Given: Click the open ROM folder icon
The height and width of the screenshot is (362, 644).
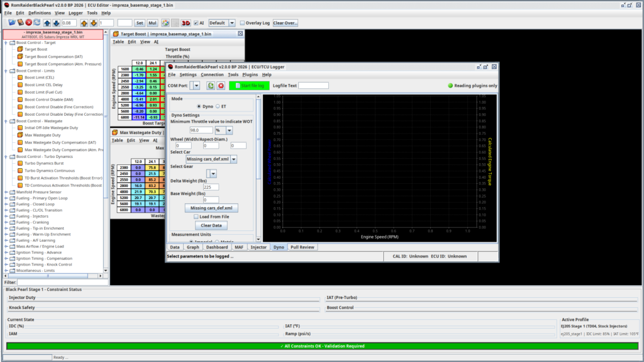Looking at the screenshot, I should [x=11, y=23].
